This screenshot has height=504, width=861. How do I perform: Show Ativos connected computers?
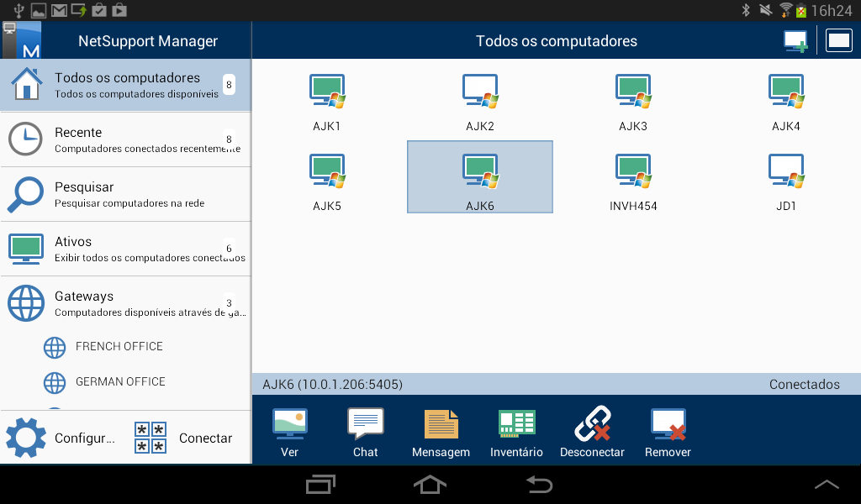tap(126, 249)
